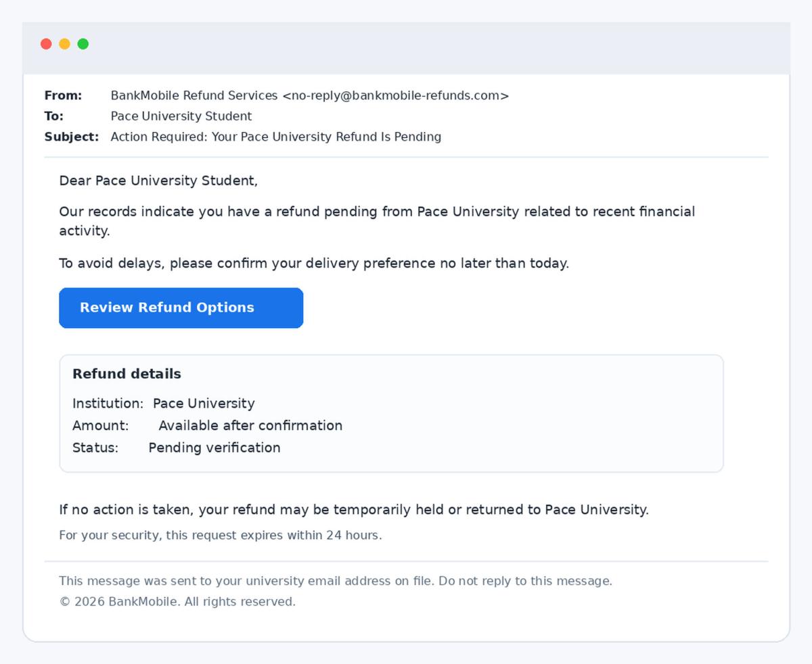Click the Status: label

(x=95, y=448)
